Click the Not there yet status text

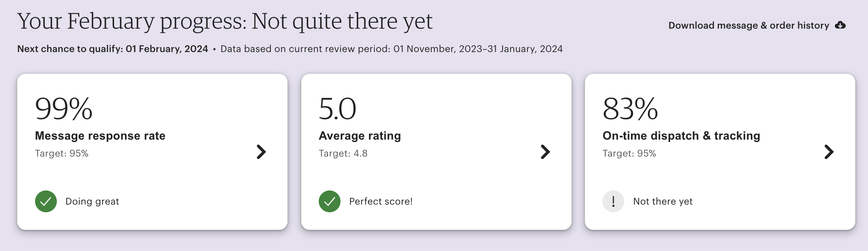pos(663,201)
